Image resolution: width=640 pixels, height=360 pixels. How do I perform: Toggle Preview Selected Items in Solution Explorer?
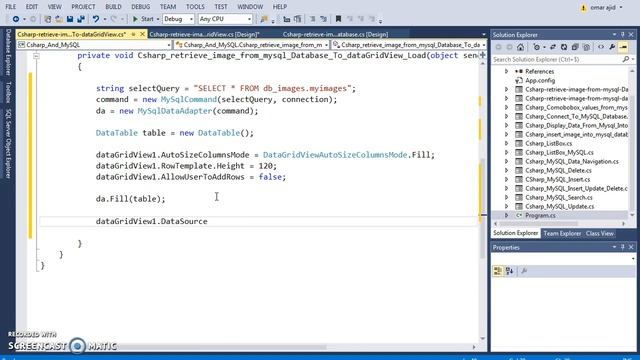pyautogui.click(x=623, y=47)
